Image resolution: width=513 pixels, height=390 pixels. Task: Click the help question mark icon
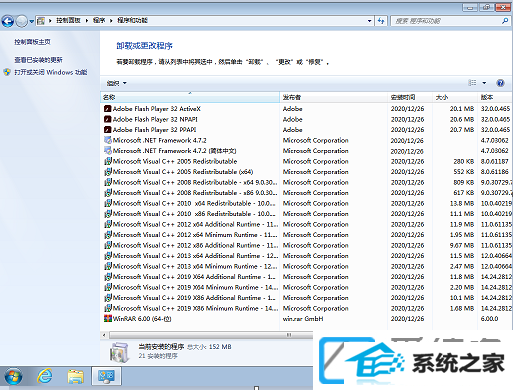(500, 83)
